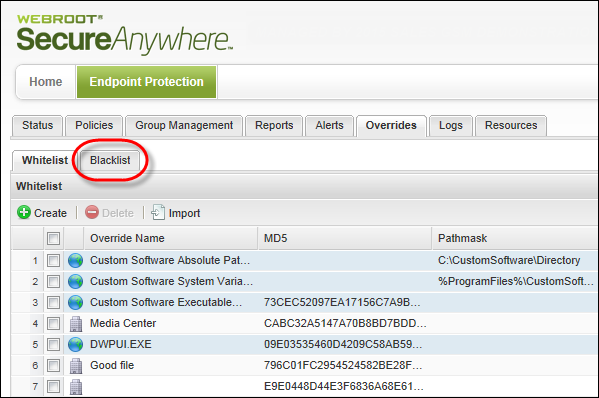The image size is (599, 398).
Task: Click globe icon for Custom Software Executable row
Action: tap(75, 303)
